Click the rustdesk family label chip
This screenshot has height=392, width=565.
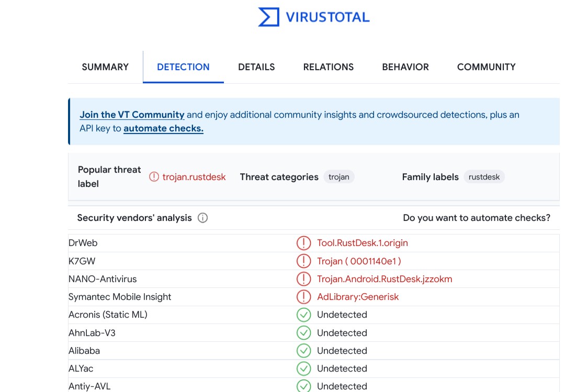484,177
